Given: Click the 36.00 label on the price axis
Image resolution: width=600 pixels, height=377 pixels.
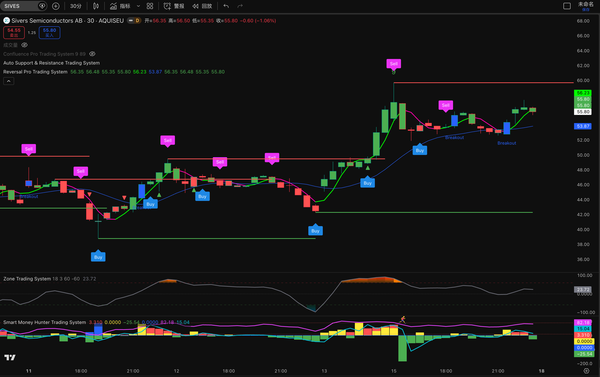Looking at the screenshot, I should [x=583, y=259].
